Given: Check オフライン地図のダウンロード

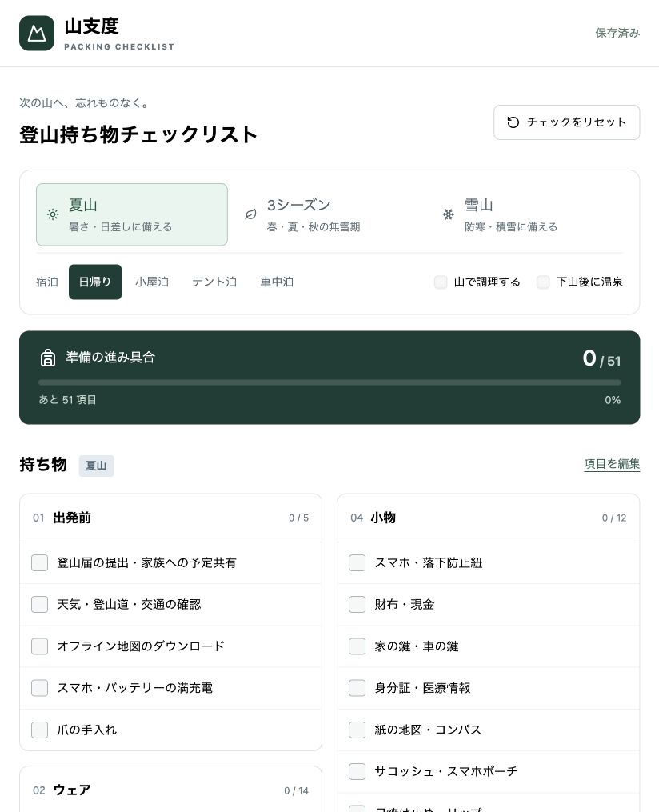Looking at the screenshot, I should click(39, 646).
